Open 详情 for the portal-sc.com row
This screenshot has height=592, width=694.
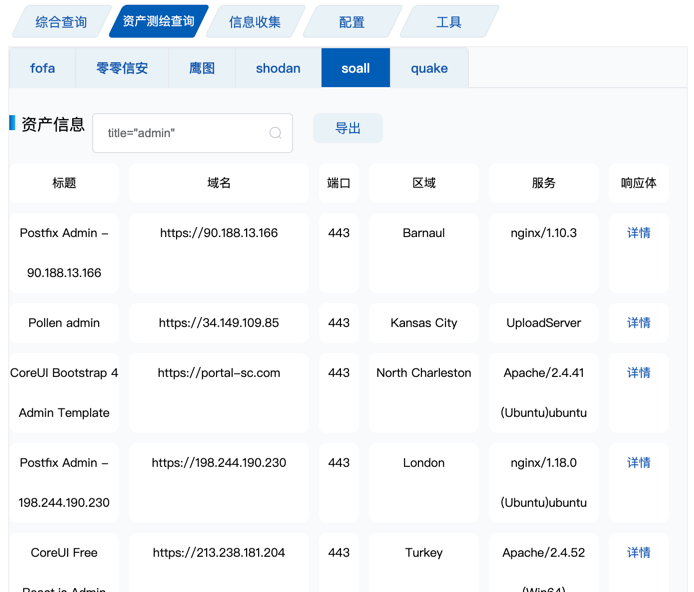click(638, 373)
